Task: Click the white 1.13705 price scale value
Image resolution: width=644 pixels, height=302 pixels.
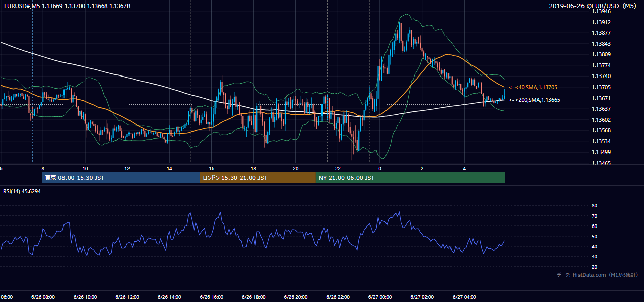Action: (x=601, y=87)
